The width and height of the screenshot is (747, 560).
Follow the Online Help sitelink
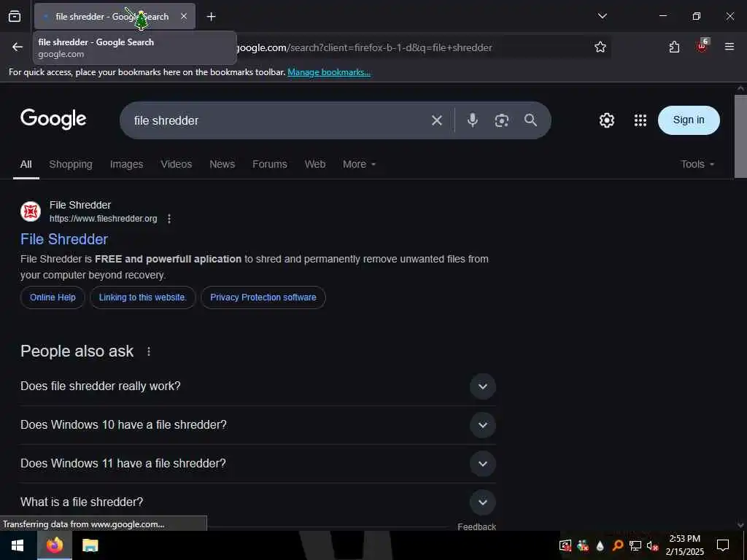point(53,297)
